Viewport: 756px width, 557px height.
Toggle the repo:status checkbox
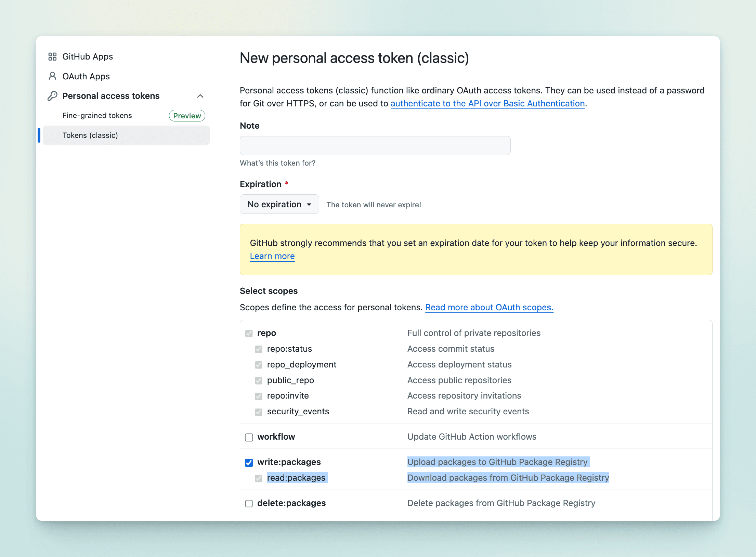[259, 349]
